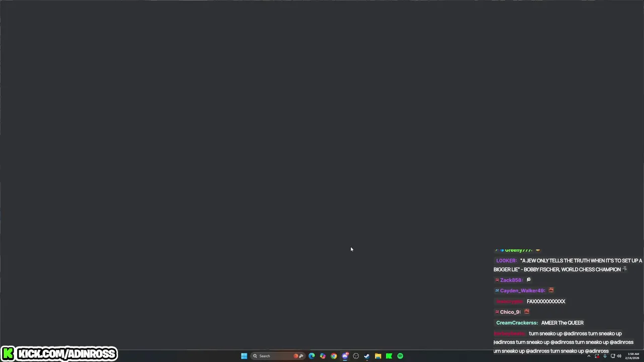Open the green Kick app icon

pos(389,356)
